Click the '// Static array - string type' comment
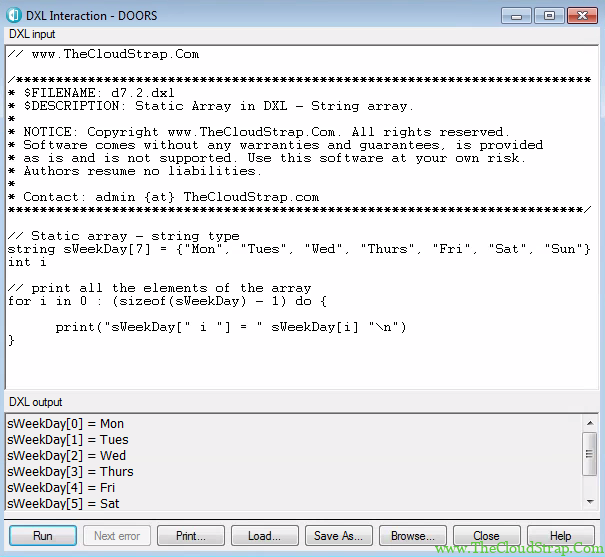This screenshot has height=557, width=605. (x=123, y=236)
